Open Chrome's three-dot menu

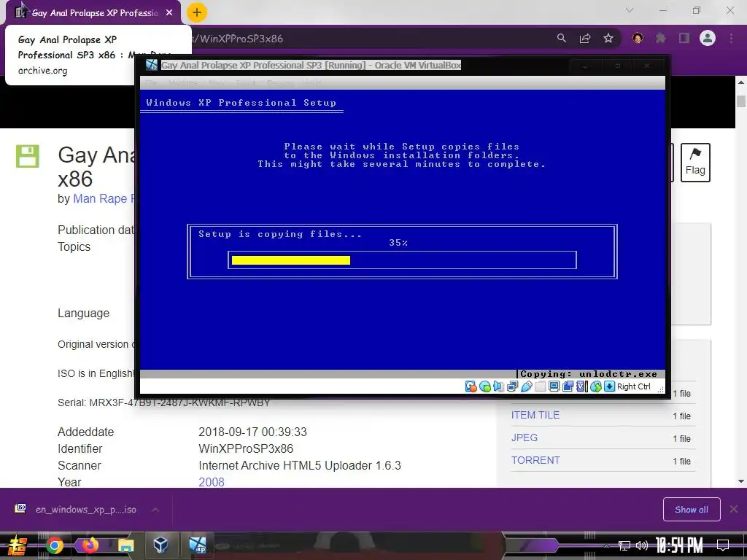point(731,38)
